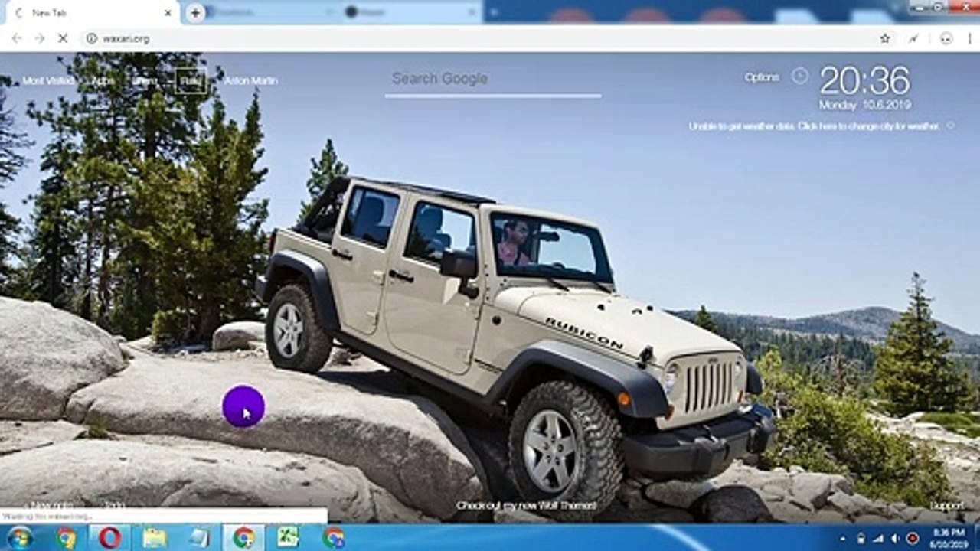Image resolution: width=980 pixels, height=551 pixels.
Task: Select the New Tab browser tab
Action: pyautogui.click(x=92, y=13)
